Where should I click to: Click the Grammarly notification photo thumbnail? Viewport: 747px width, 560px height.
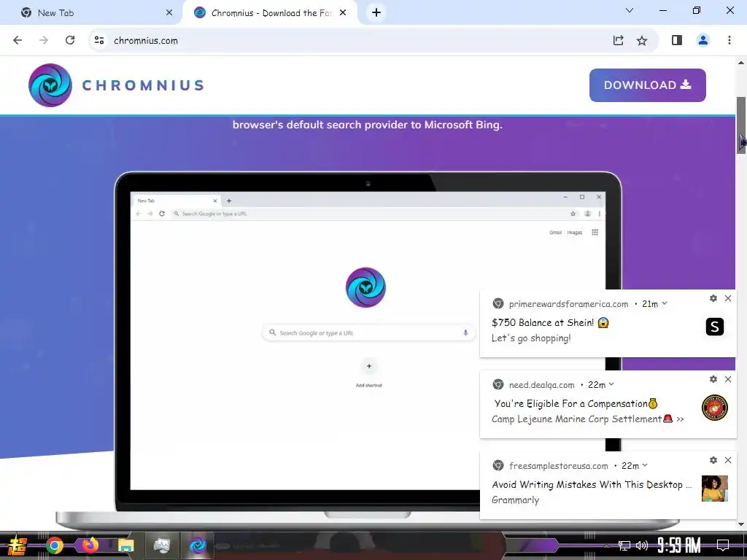[x=715, y=489]
